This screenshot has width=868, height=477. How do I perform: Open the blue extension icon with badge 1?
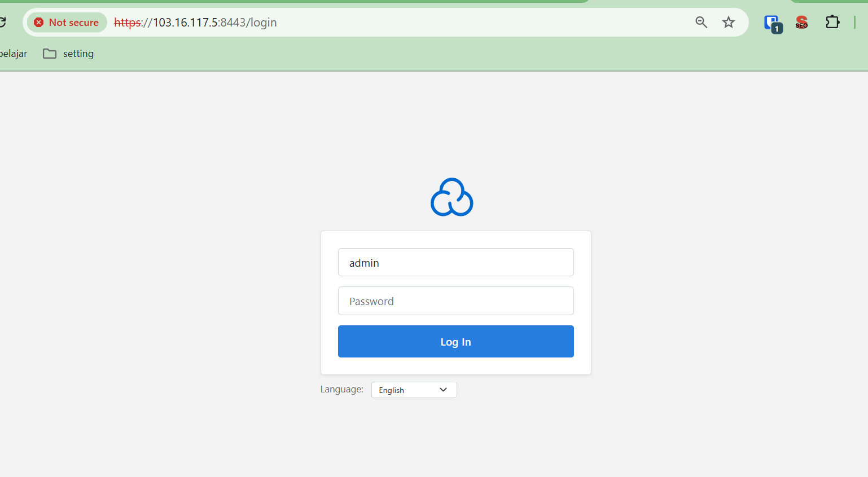click(773, 24)
